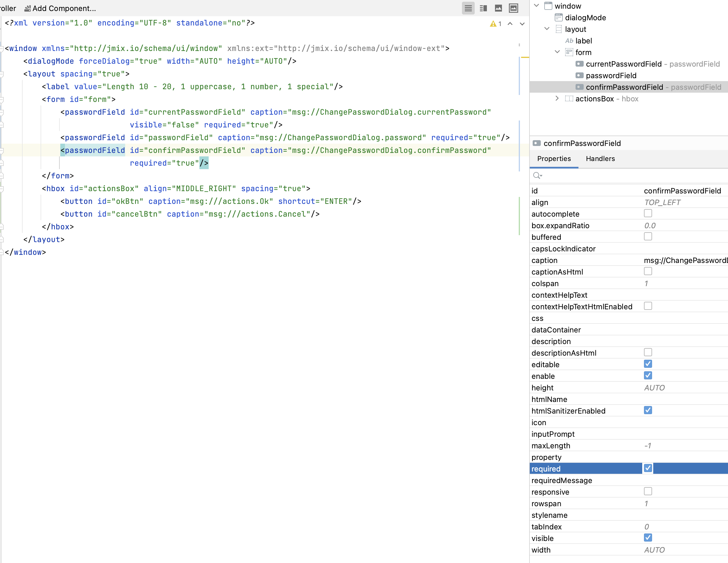Click the window icon in hierarchy
This screenshot has height=563, width=728.
(x=548, y=6)
